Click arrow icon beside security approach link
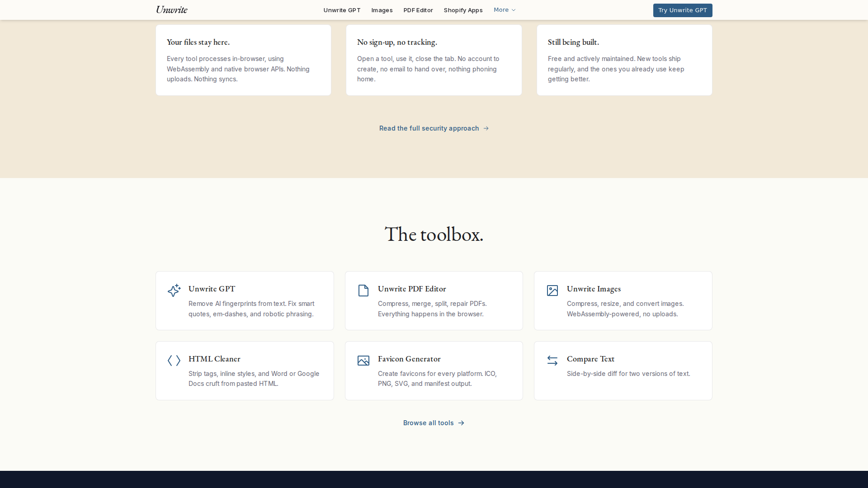 pyautogui.click(x=486, y=128)
